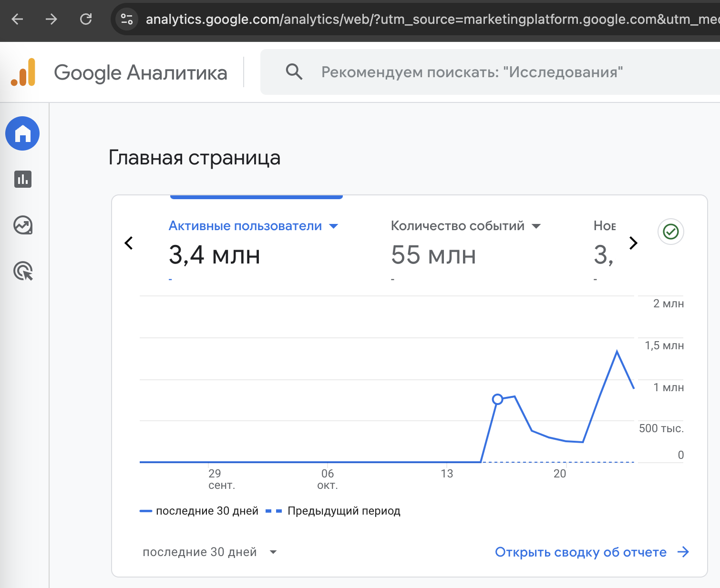Click the search magnifier icon
Screen dimensions: 720x588
294,72
